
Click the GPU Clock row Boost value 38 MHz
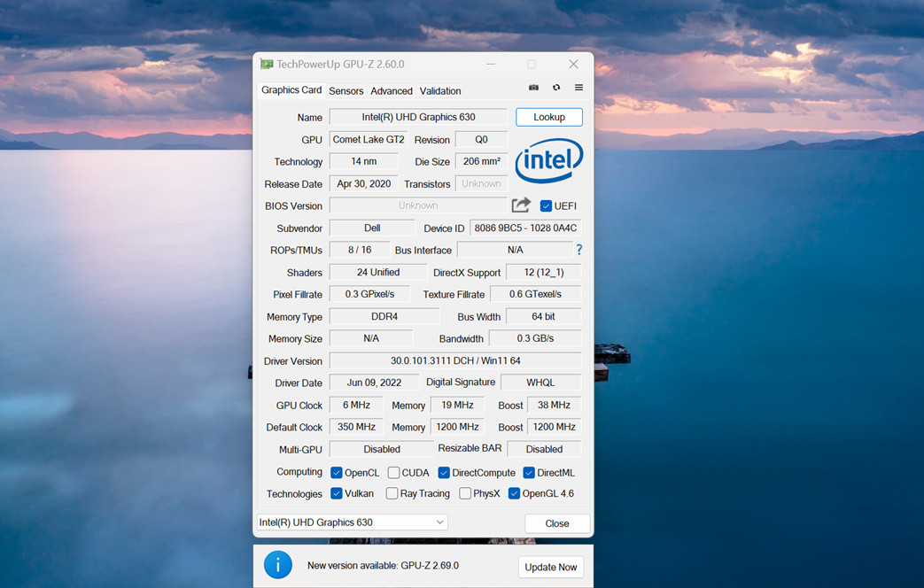[x=554, y=405]
